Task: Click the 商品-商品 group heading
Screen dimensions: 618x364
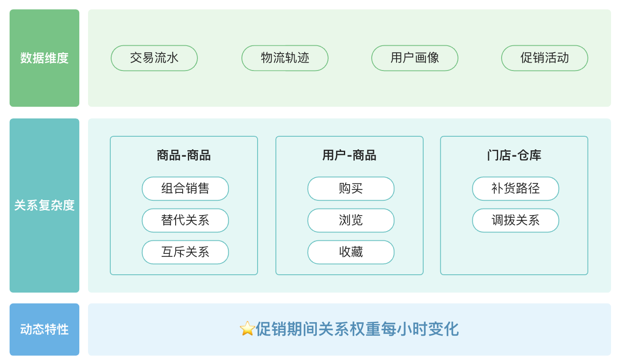Action: tap(183, 155)
